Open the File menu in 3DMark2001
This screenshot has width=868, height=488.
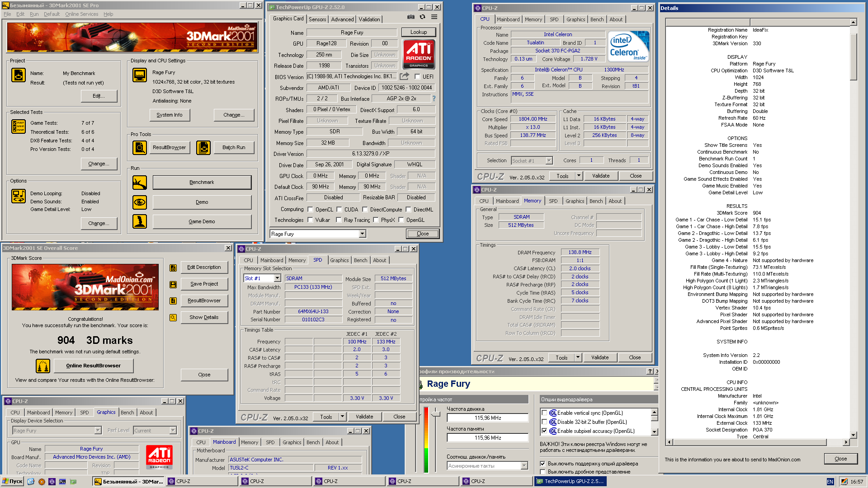click(x=7, y=14)
